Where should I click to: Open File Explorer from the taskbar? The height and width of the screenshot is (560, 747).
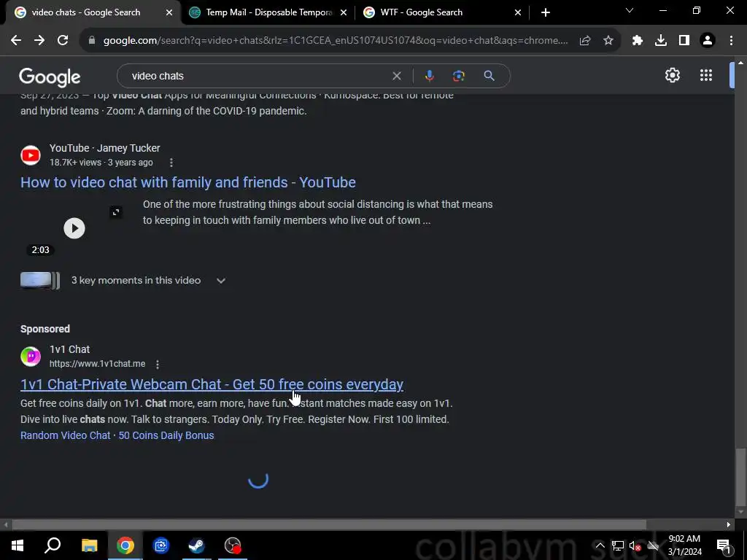(89, 545)
